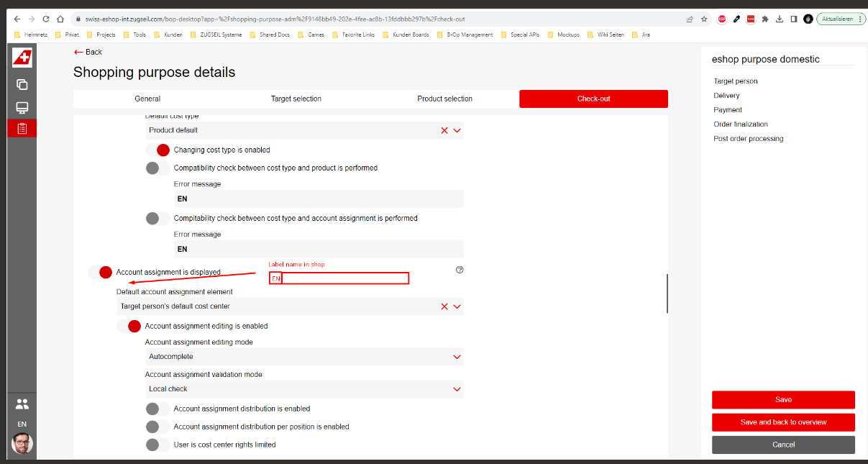Open the copy/documents icon in sidebar

pos(22,84)
